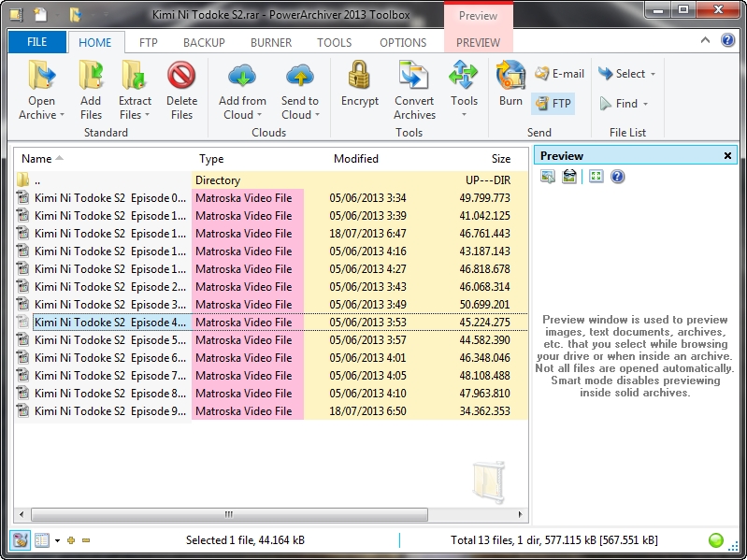Open the FILE menu

coord(37,42)
